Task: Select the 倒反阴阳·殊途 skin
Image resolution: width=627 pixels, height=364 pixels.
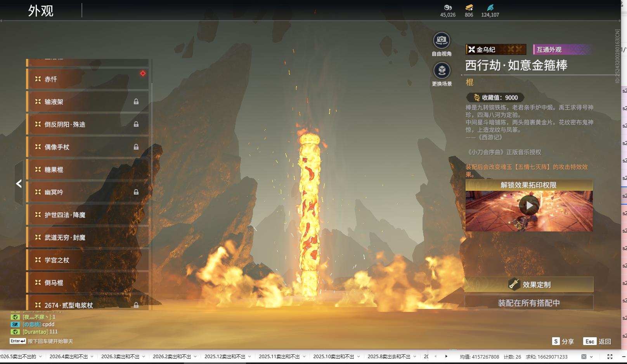Action: click(x=88, y=124)
